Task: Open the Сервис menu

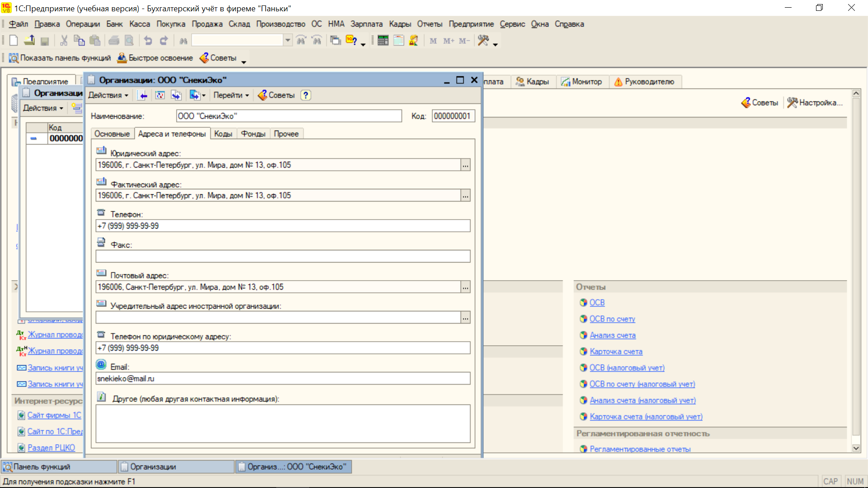Action: pos(512,24)
